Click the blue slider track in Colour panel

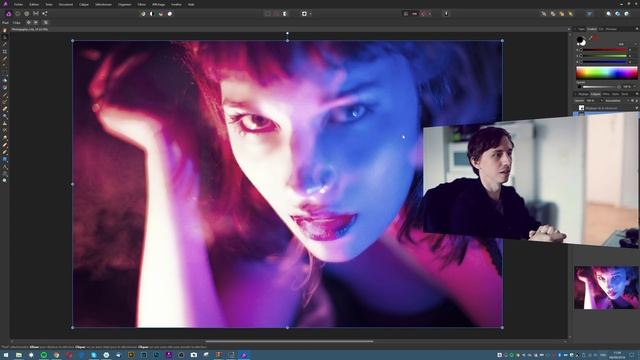point(604,62)
